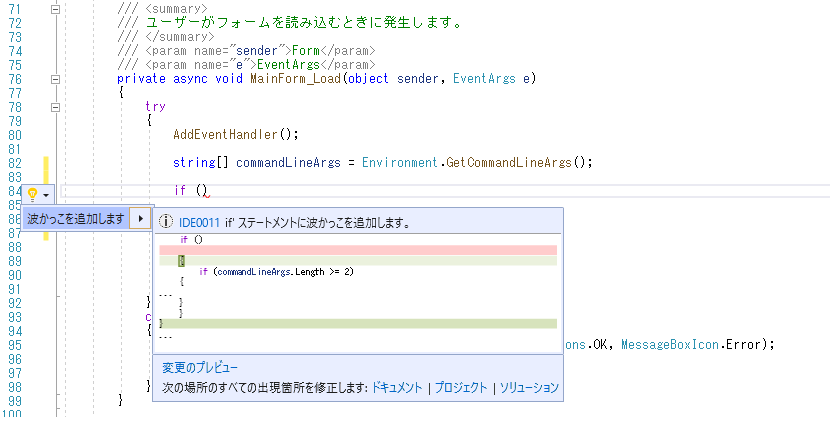Fix all occurrences in プロジェクト

pyautogui.click(x=461, y=388)
